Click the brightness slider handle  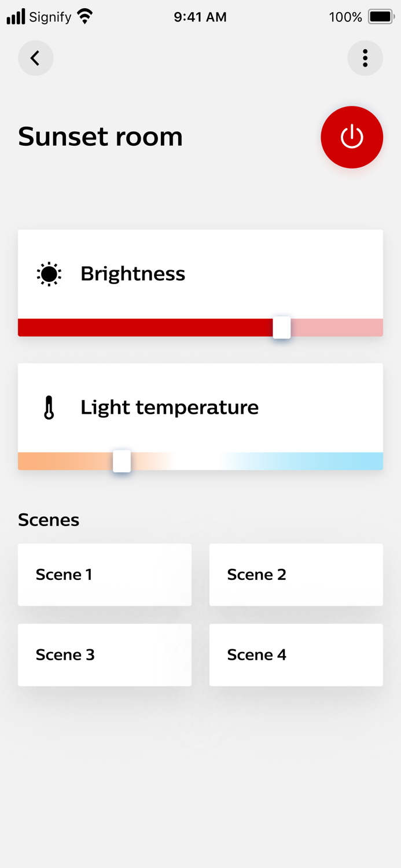point(282,328)
